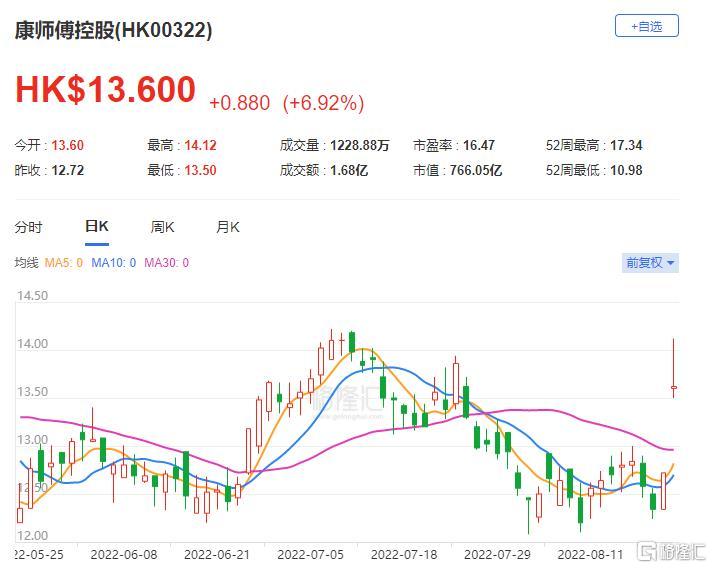The width and height of the screenshot is (712, 568).
Task: Click the stock title 康师傅控股(HK00322)
Action: point(114,30)
